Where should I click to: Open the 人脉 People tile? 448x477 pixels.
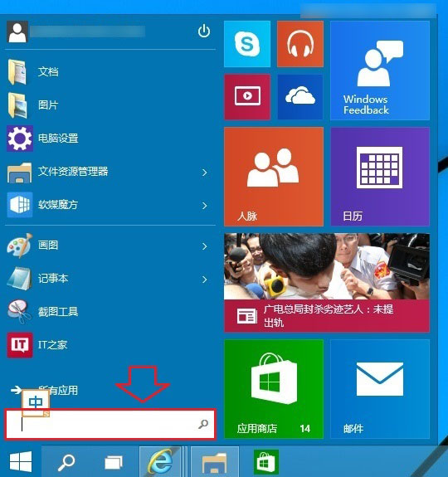(274, 177)
